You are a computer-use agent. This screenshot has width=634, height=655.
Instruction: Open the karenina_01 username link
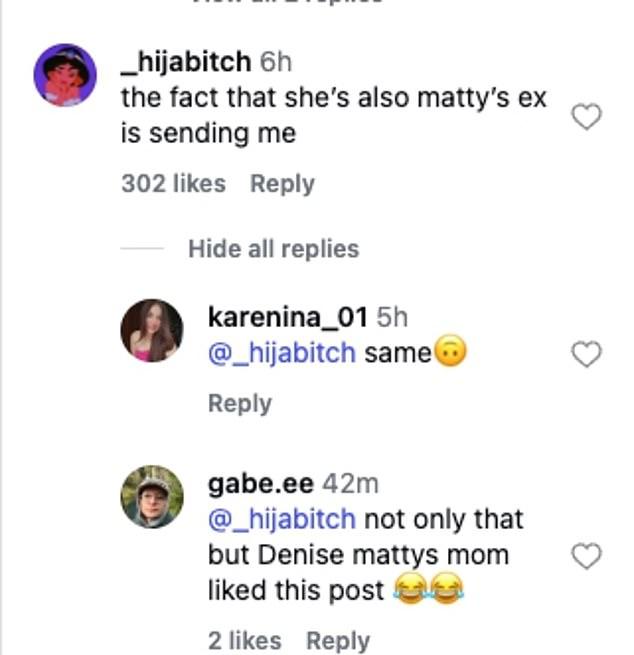click(288, 317)
